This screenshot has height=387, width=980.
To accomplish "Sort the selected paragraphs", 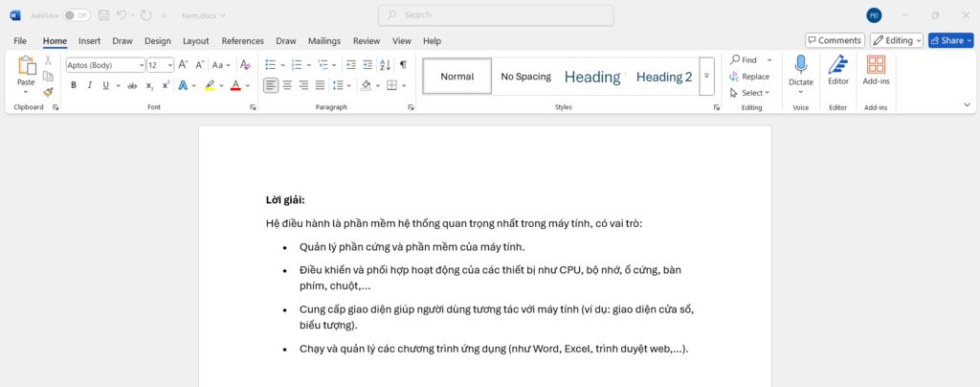I will click(x=385, y=65).
